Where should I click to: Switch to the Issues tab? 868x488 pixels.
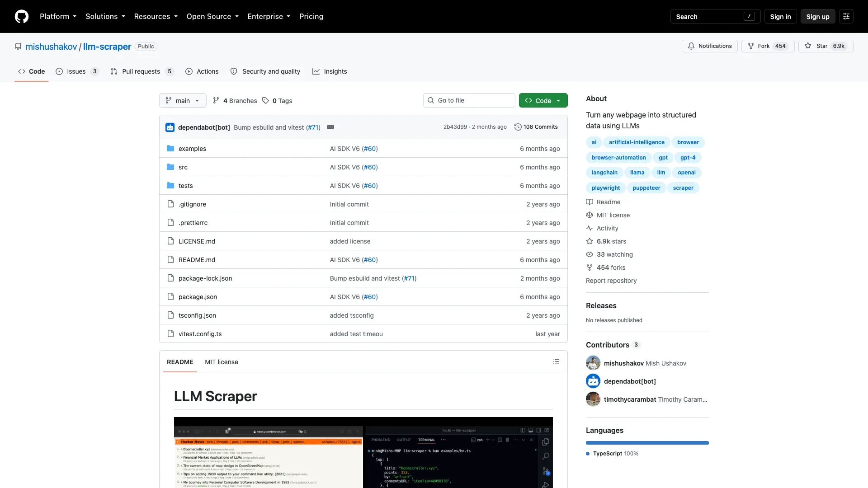(x=77, y=71)
